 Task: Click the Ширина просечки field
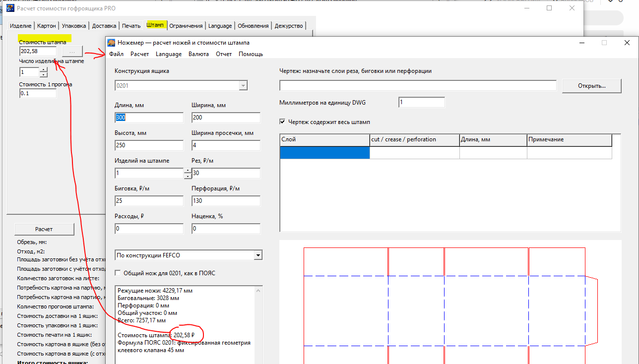point(226,145)
